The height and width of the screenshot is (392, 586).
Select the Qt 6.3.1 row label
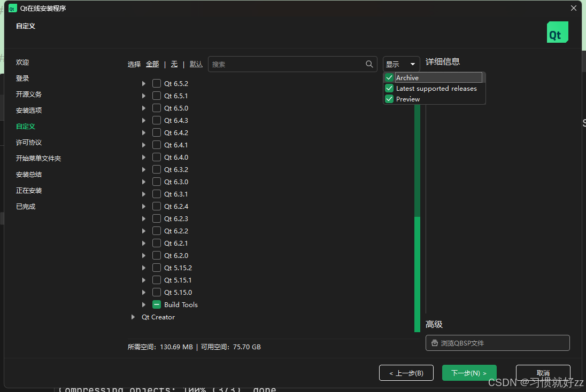176,194
